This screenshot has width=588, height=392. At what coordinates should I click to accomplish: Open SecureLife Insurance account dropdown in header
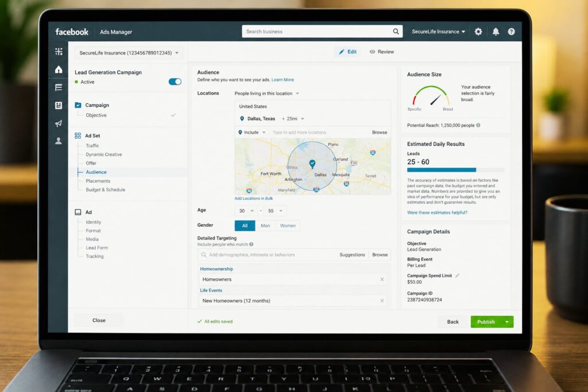(438, 32)
